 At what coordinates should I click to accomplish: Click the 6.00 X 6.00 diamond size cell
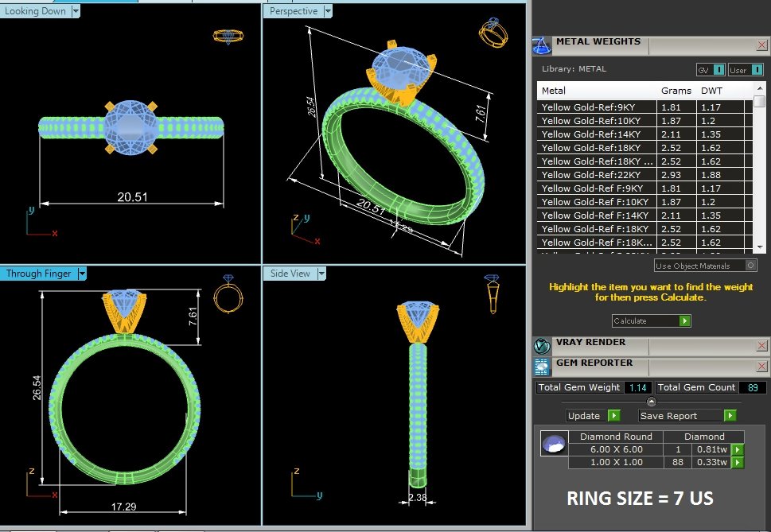point(616,449)
